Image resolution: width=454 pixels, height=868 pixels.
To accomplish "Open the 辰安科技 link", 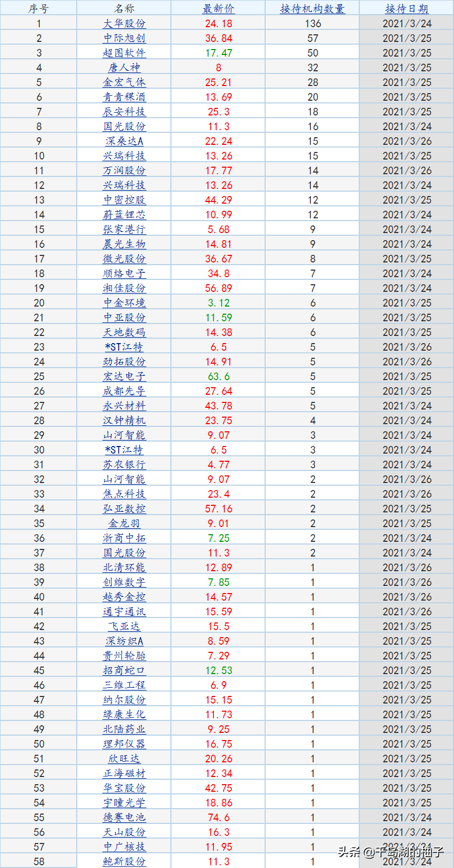I will [124, 112].
